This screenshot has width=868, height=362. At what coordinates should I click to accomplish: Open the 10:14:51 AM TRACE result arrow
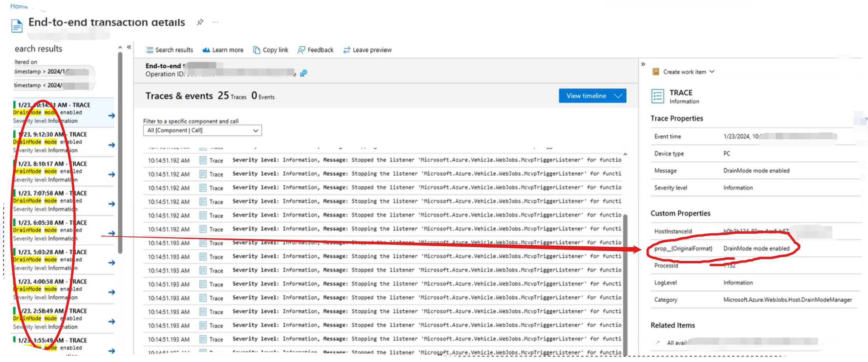click(112, 116)
